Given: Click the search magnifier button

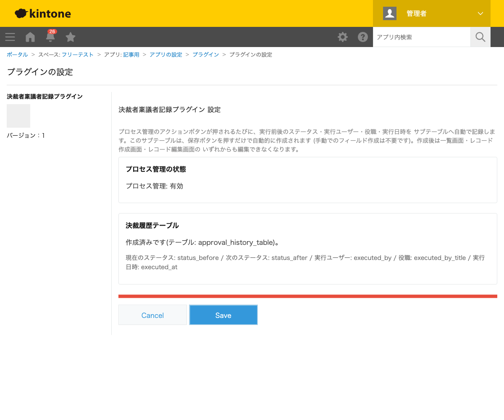Looking at the screenshot, I should point(480,37).
